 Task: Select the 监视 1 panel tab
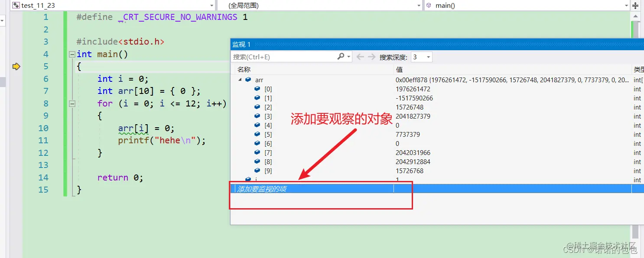click(x=241, y=44)
